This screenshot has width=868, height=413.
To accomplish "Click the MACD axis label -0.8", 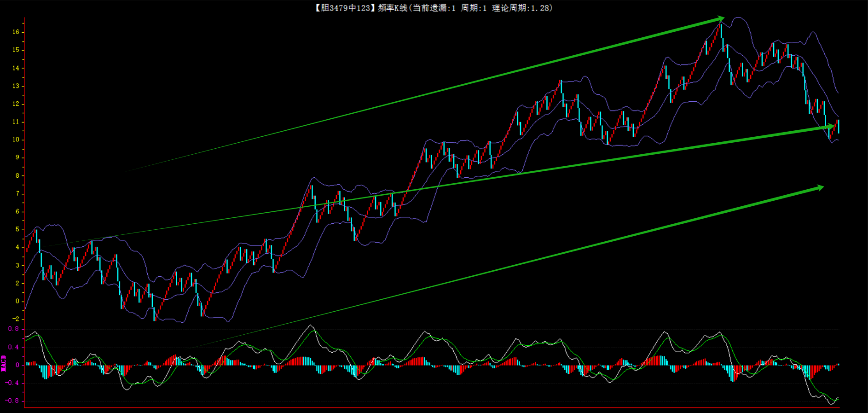I will [12, 401].
